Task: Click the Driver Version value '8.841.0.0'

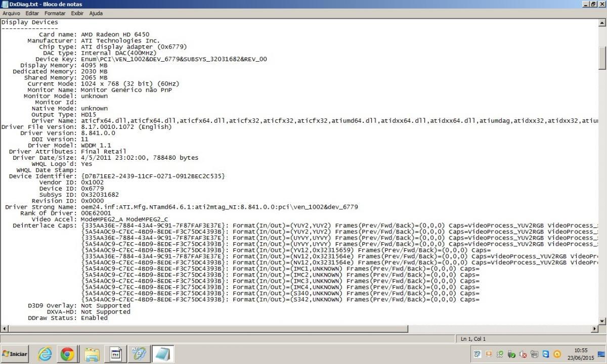Action: point(98,133)
